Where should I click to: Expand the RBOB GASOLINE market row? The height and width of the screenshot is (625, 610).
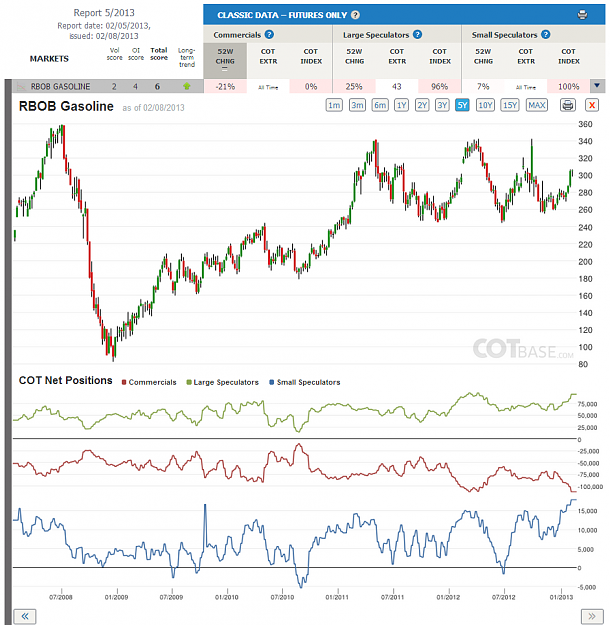61,86
